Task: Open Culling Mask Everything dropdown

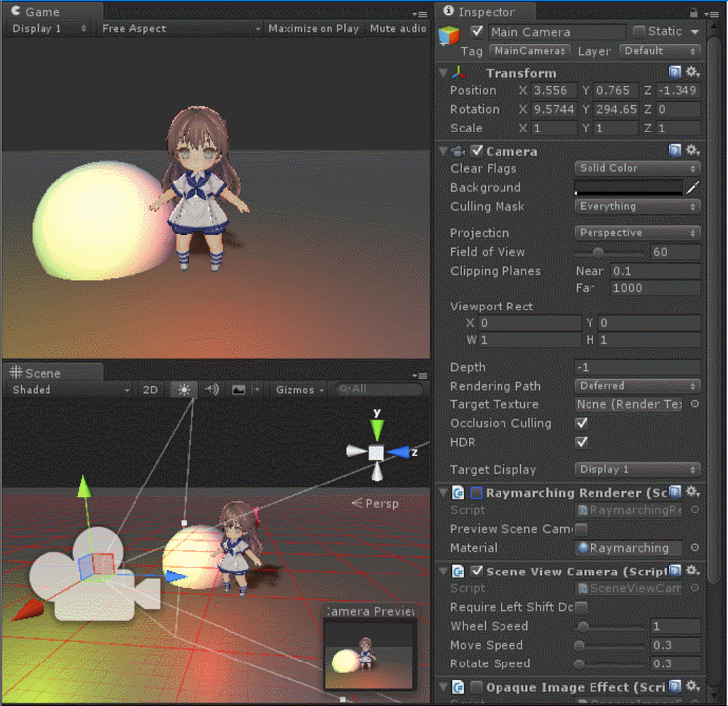Action: coord(637,206)
